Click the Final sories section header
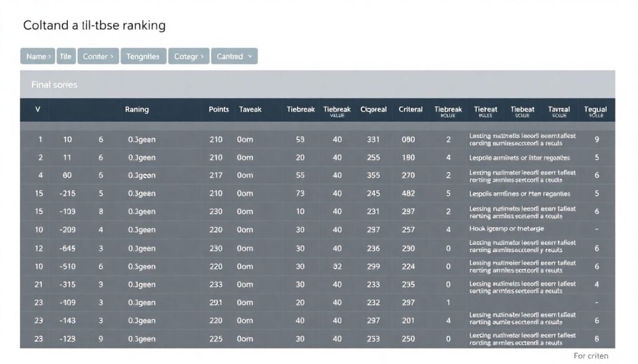 (54, 85)
